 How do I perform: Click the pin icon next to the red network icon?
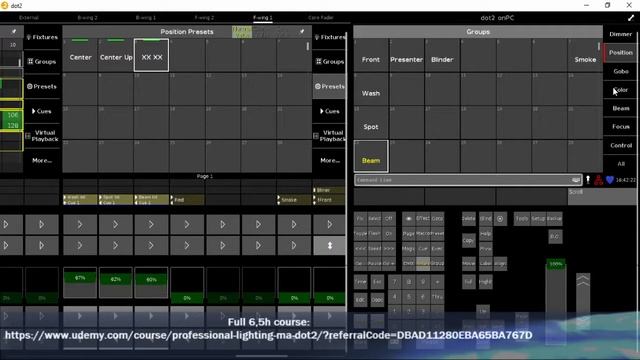click(x=588, y=180)
